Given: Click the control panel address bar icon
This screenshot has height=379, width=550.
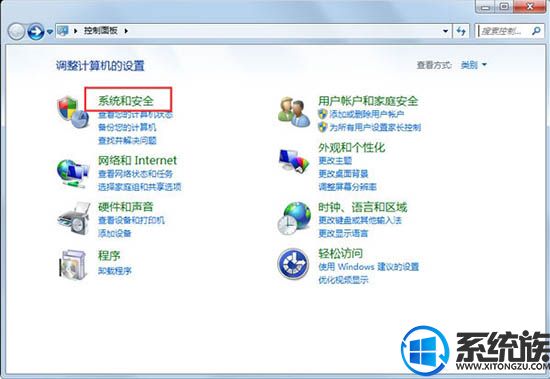Looking at the screenshot, I should pyautogui.click(x=63, y=31).
